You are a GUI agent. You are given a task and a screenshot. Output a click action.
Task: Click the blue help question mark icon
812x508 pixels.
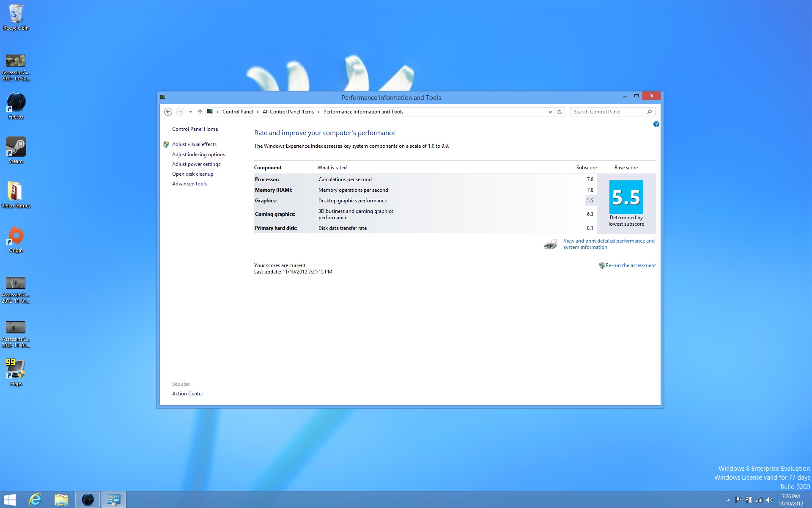pos(656,124)
